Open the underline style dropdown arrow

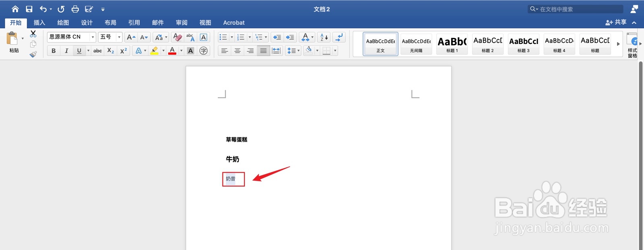coord(88,51)
